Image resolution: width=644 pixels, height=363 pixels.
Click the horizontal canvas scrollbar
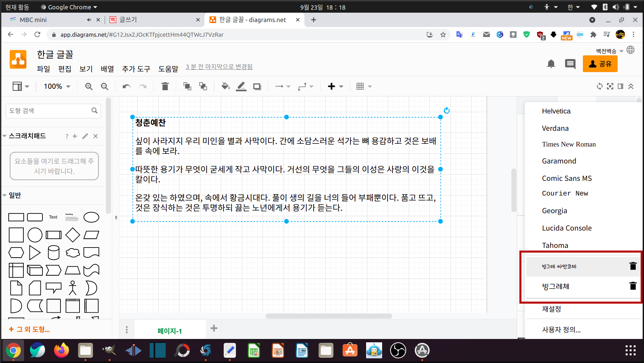point(329,316)
